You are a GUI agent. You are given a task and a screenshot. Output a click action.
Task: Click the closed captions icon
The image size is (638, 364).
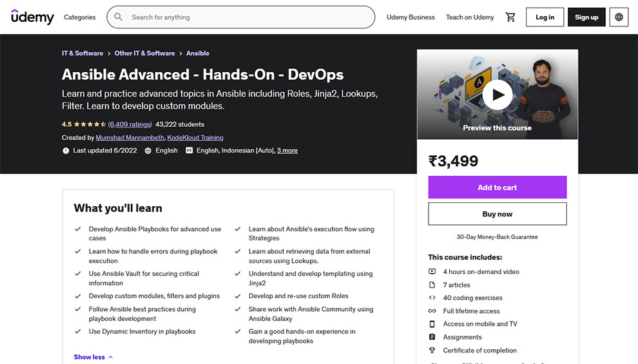(x=189, y=151)
